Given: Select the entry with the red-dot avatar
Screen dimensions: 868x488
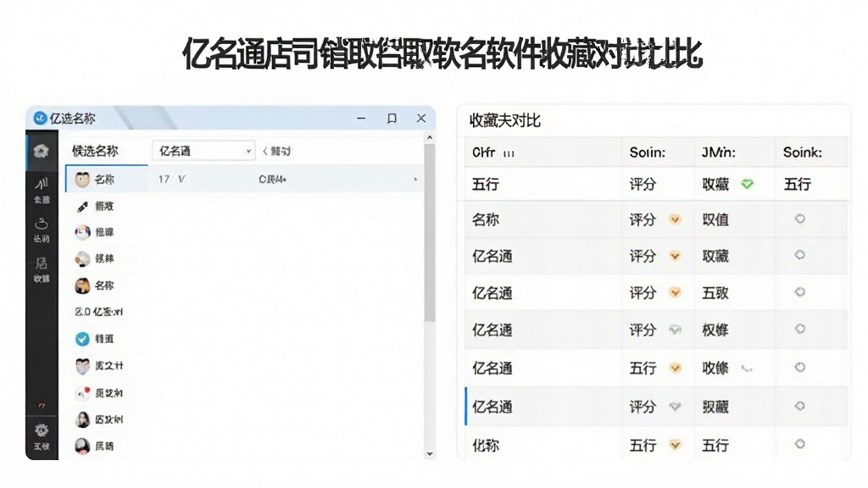Looking at the screenshot, I should pos(98,393).
